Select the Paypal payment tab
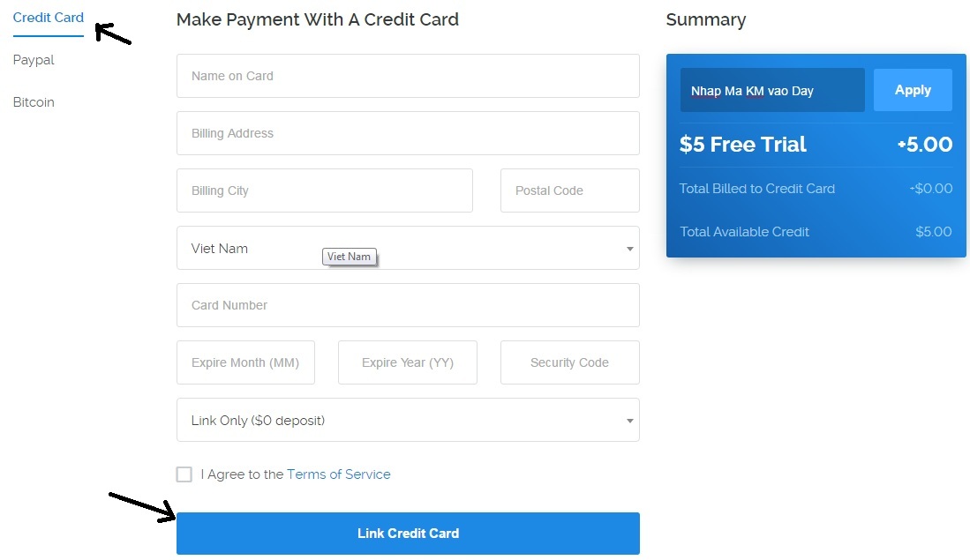This screenshot has height=560, width=970. pos(34,60)
